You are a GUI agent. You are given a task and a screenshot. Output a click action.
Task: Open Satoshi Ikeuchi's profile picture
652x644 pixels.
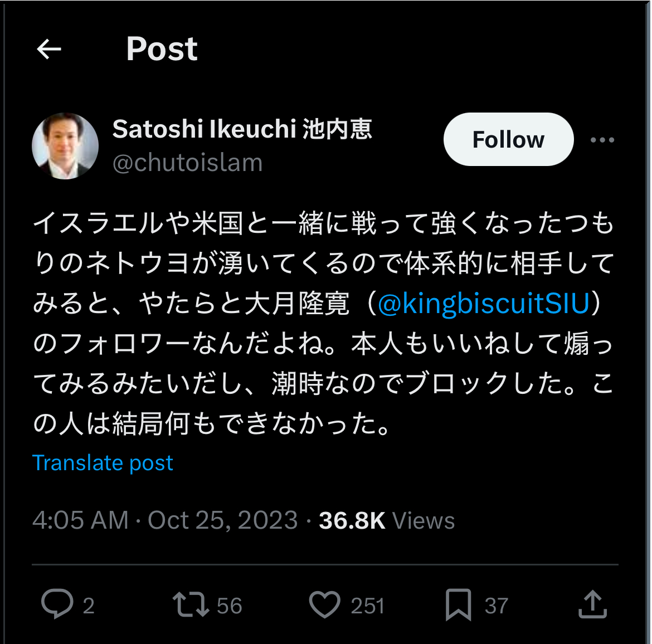[65, 146]
